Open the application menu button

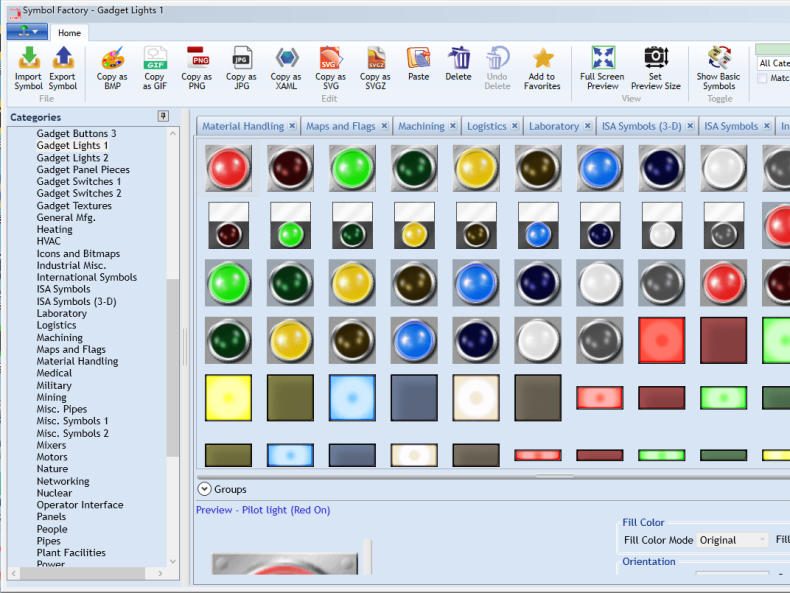[x=27, y=32]
